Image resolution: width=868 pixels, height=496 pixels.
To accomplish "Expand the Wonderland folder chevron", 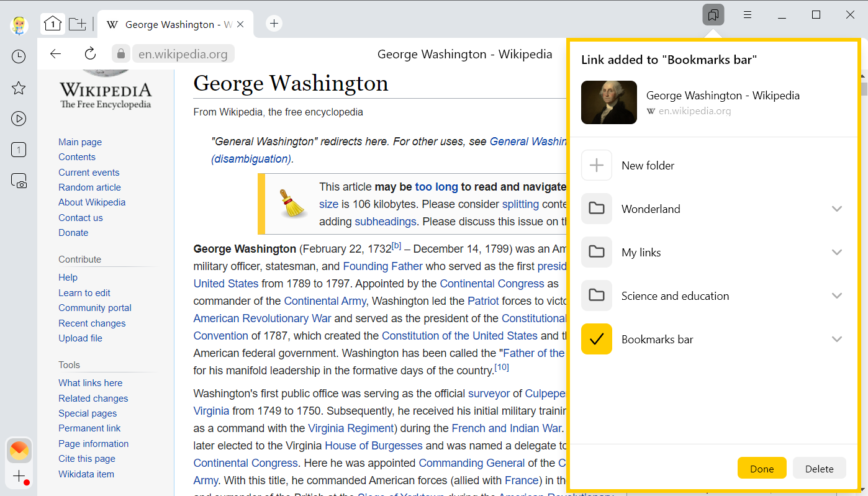I will pos(837,209).
